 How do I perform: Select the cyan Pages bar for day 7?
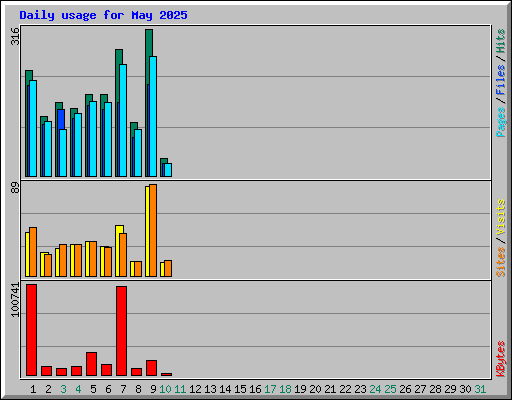click(x=123, y=120)
